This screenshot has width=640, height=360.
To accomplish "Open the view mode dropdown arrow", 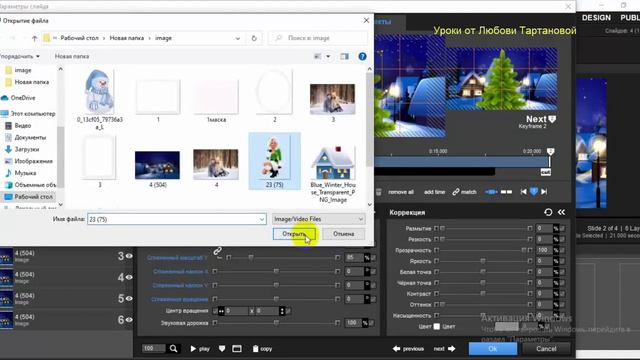I will (x=328, y=56).
